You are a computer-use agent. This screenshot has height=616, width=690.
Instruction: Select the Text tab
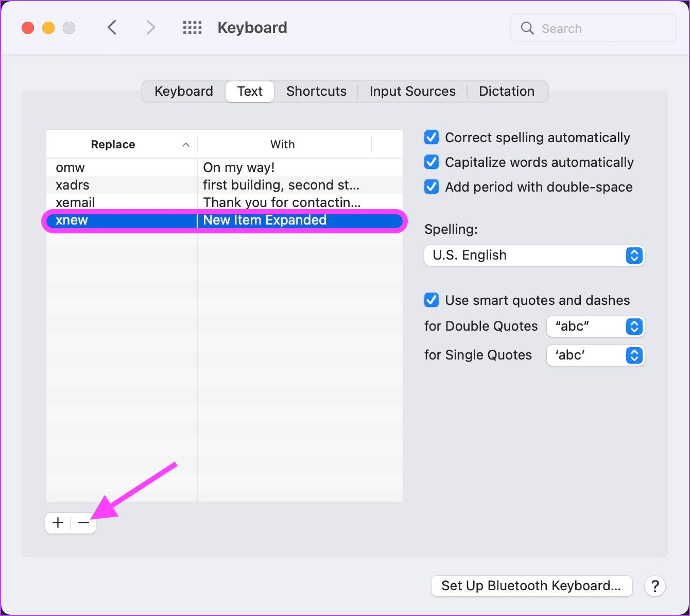[250, 91]
